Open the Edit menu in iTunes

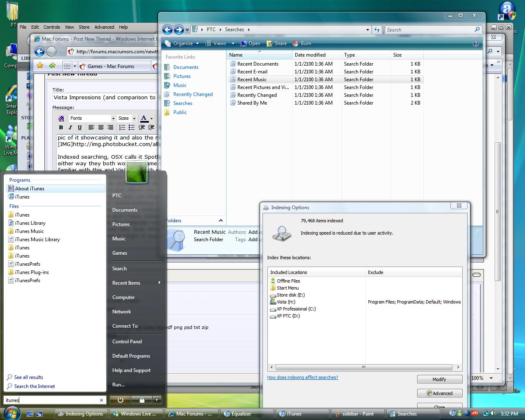[35, 27]
